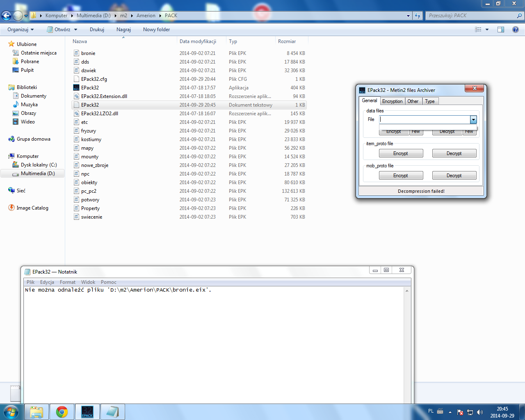This screenshot has width=525, height=420.
Task: Select the Property file row
Action: [189, 208]
